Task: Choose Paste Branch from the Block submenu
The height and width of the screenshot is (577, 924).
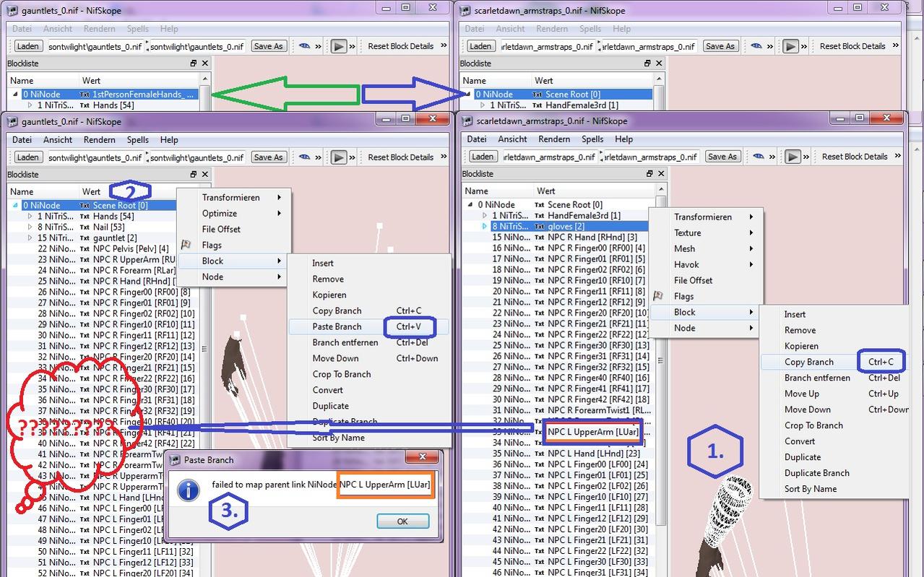Action: coord(337,326)
